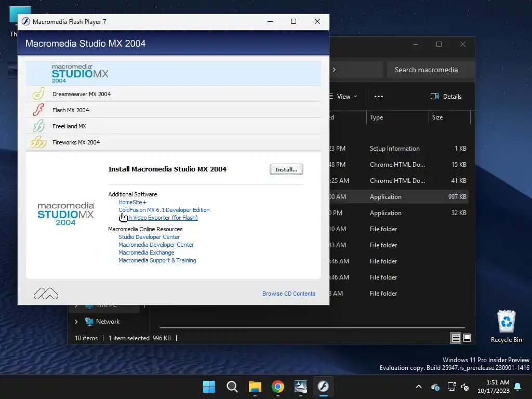Open File Explorer from the taskbar
Image resolution: width=532 pixels, height=399 pixels.
click(255, 387)
